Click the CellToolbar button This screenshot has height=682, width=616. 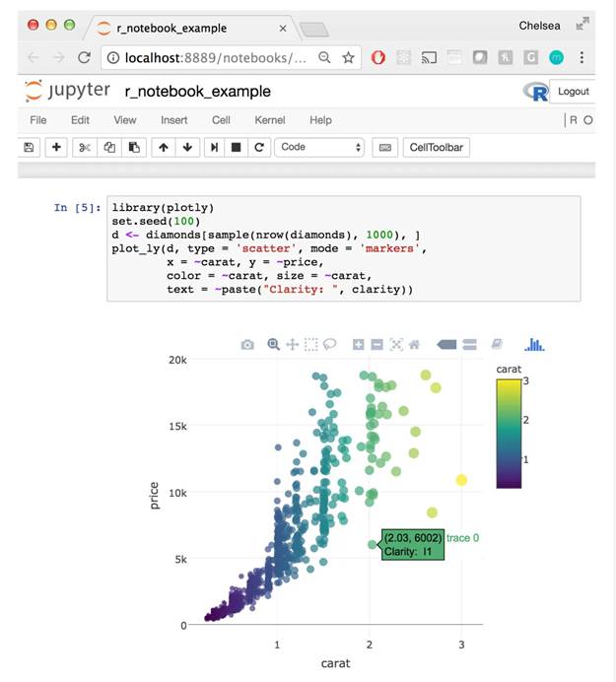(x=437, y=147)
